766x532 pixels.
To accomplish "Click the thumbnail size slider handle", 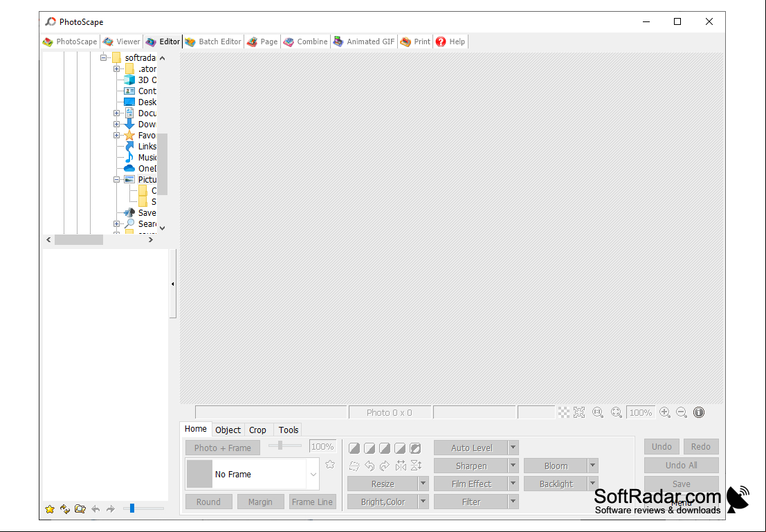I will [132, 508].
